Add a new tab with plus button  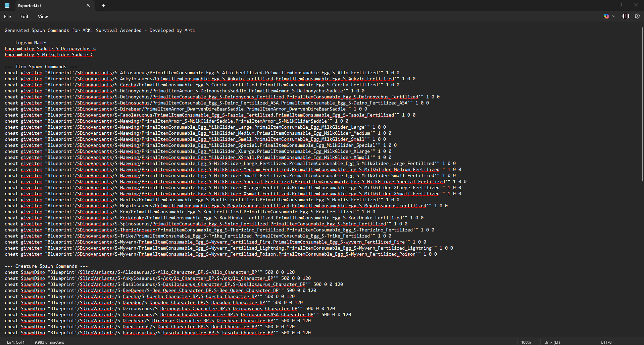[x=103, y=5]
